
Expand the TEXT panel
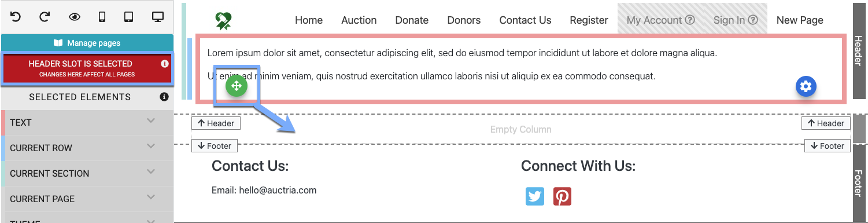pos(87,122)
